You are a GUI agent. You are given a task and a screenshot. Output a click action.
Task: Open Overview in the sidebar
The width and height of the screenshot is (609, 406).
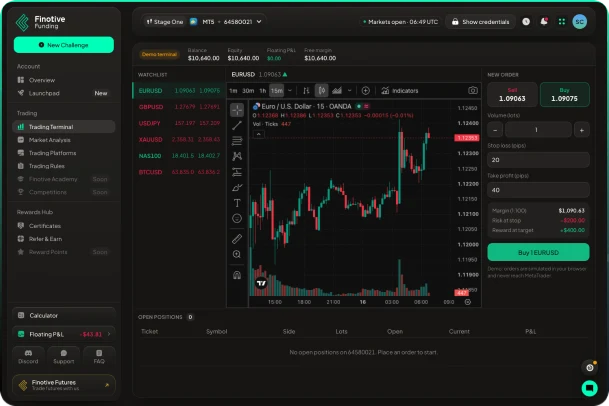tap(64, 80)
